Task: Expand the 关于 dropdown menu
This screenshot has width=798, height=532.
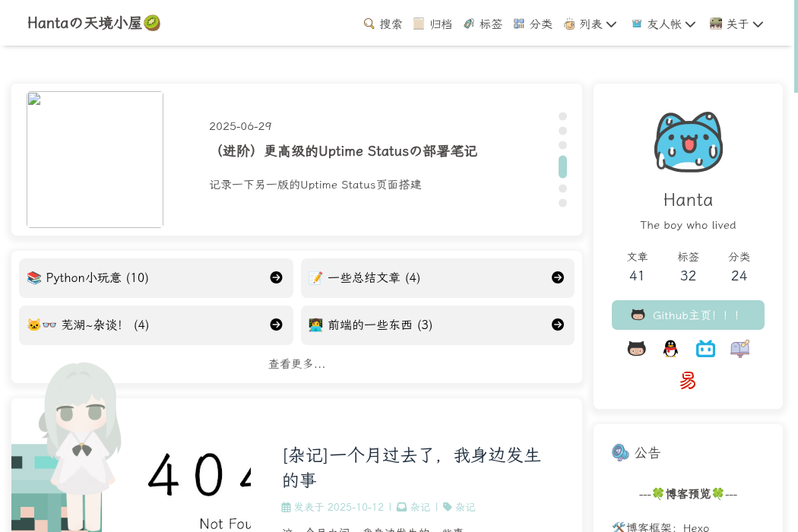Action: (736, 24)
